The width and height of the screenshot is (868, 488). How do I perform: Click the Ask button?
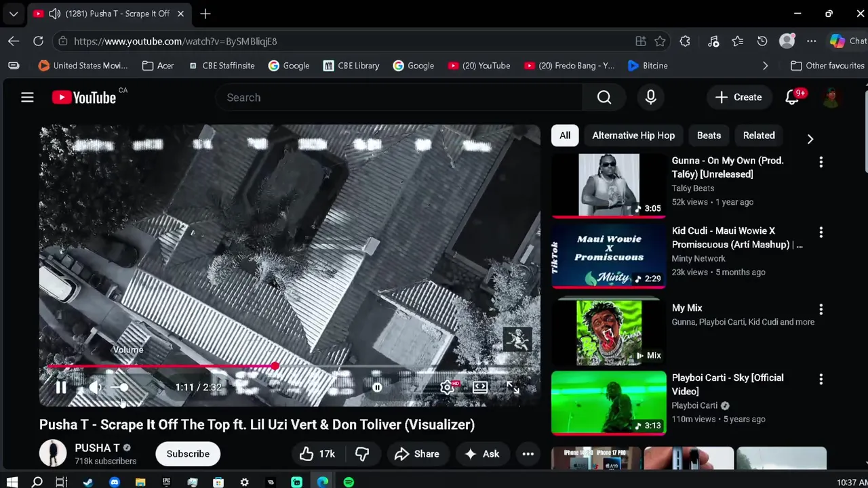(481, 454)
